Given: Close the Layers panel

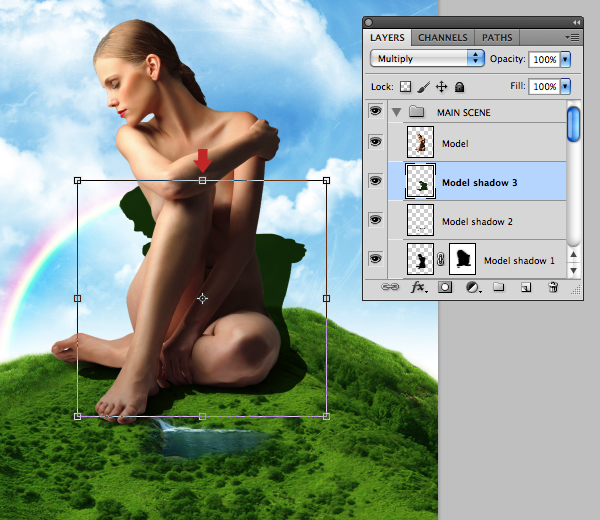Looking at the screenshot, I should 368,23.
